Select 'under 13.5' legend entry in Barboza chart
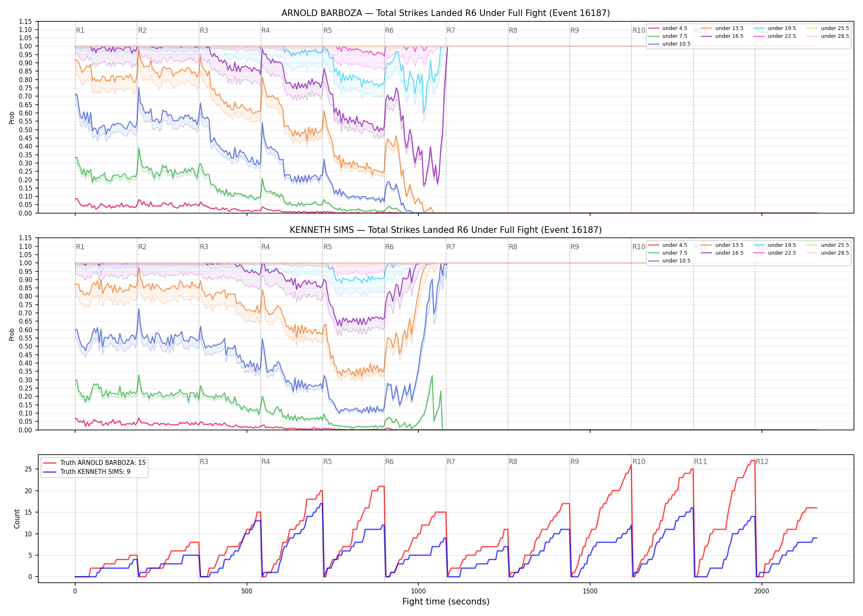Image resolution: width=863 pixels, height=616 pixels. pyautogui.click(x=722, y=28)
